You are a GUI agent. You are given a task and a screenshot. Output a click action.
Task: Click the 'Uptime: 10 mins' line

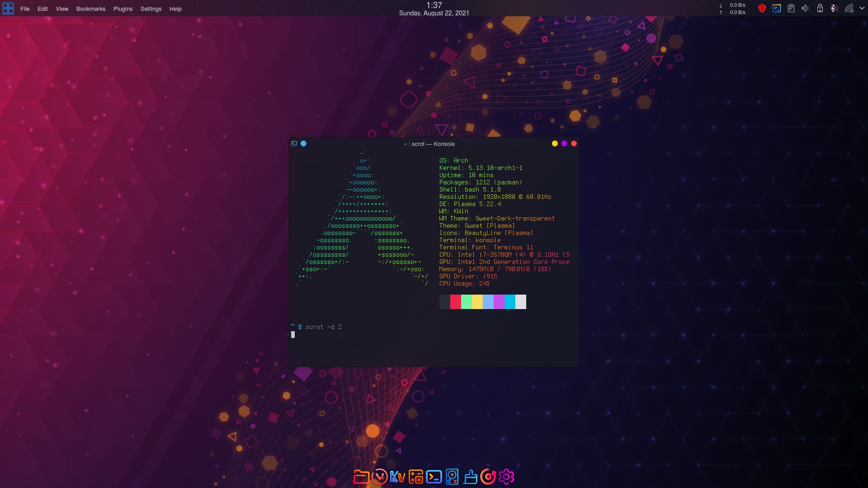tap(467, 175)
